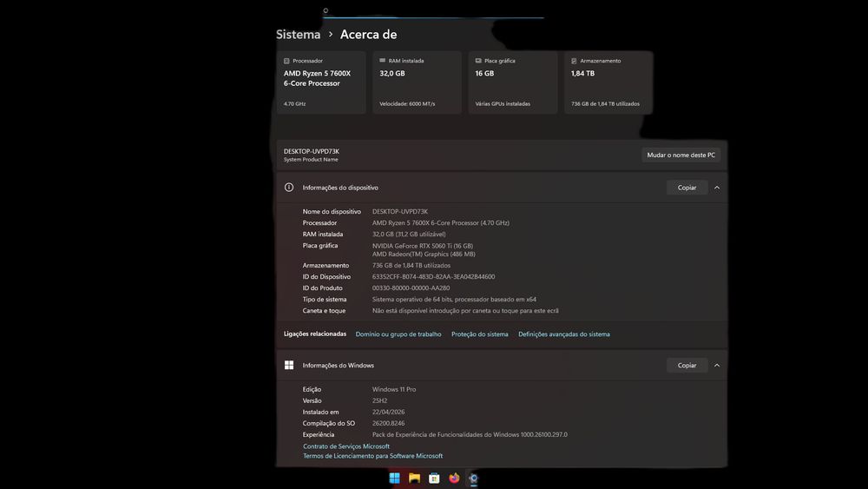Viewport: 868px width, 489px height.
Task: Click the Informações do dispositivo heading
Action: pyautogui.click(x=340, y=188)
